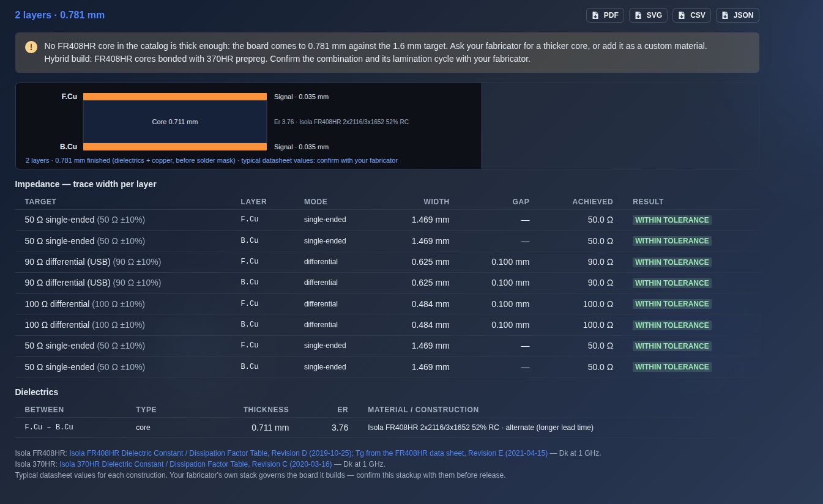
Task: Click the MODE column header
Action: (x=316, y=202)
